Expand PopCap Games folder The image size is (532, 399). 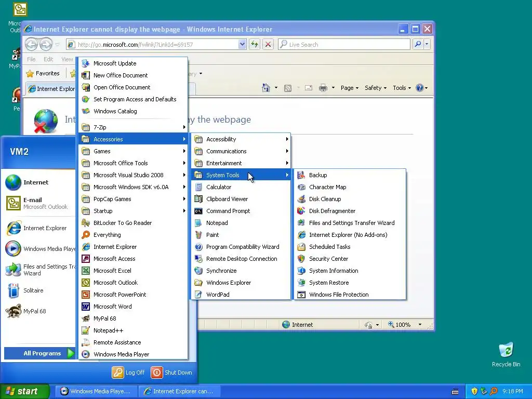pos(133,199)
